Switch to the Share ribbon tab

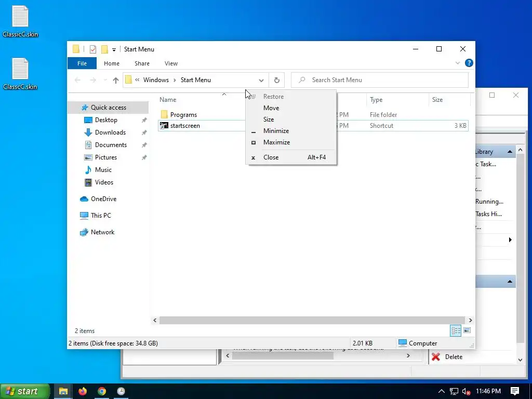[142, 63]
